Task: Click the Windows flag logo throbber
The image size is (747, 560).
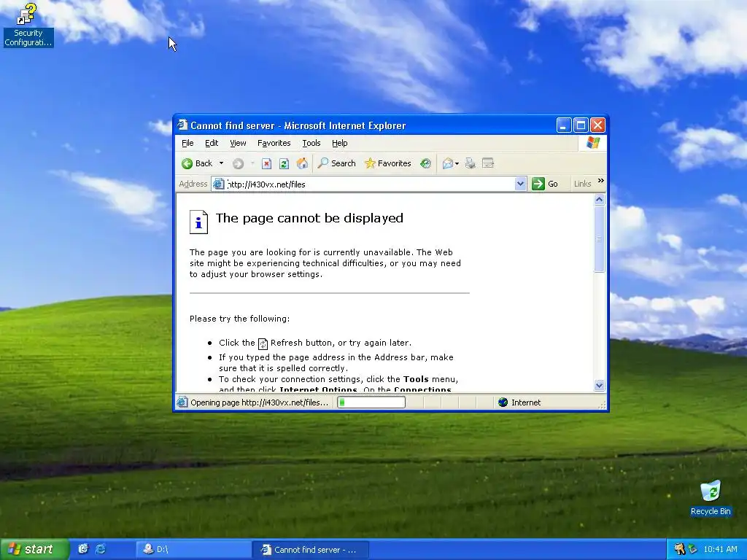Action: coord(593,143)
